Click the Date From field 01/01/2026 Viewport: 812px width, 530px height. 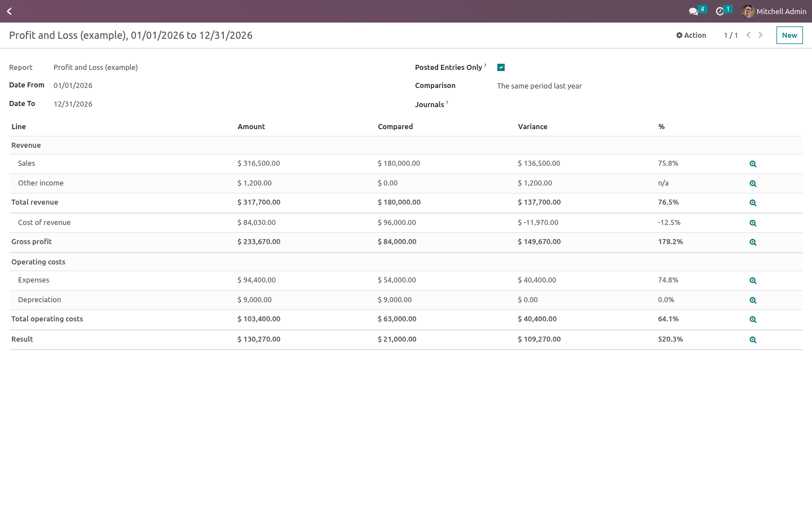click(x=73, y=86)
